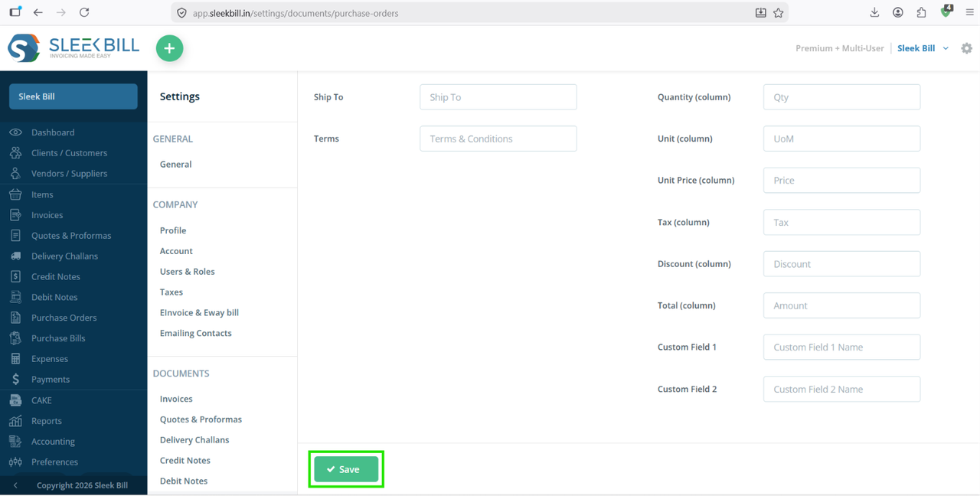Click the Ship To input field
This screenshot has width=980, height=496.
[x=498, y=97]
